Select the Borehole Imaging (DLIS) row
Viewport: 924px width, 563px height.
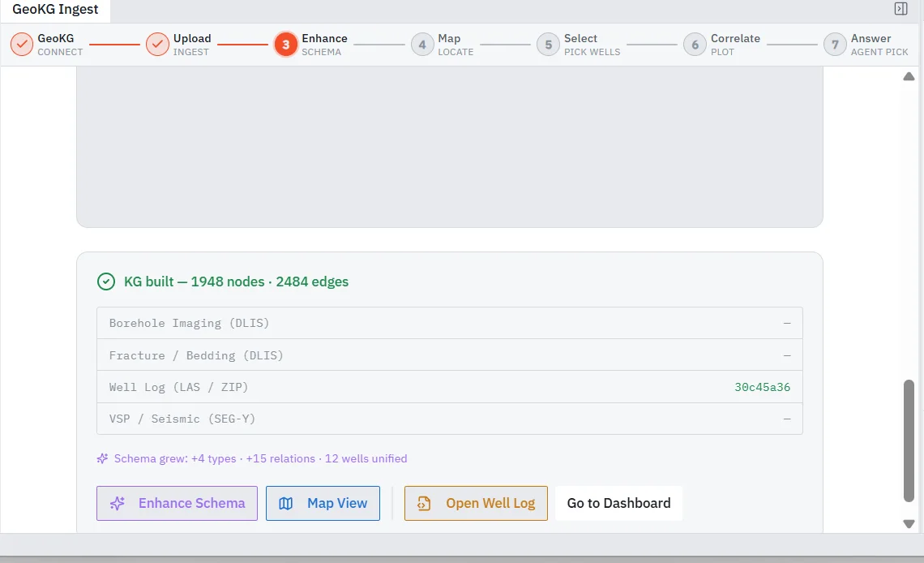(x=450, y=323)
